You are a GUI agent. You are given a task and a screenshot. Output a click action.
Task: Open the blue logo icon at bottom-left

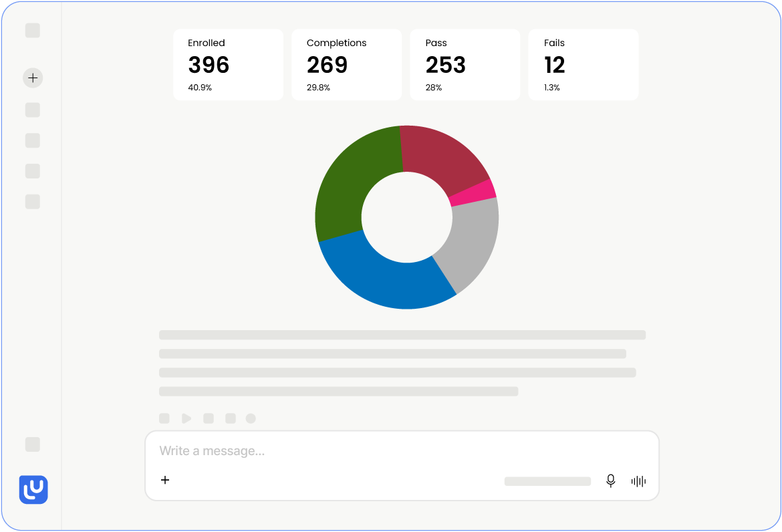point(33,490)
